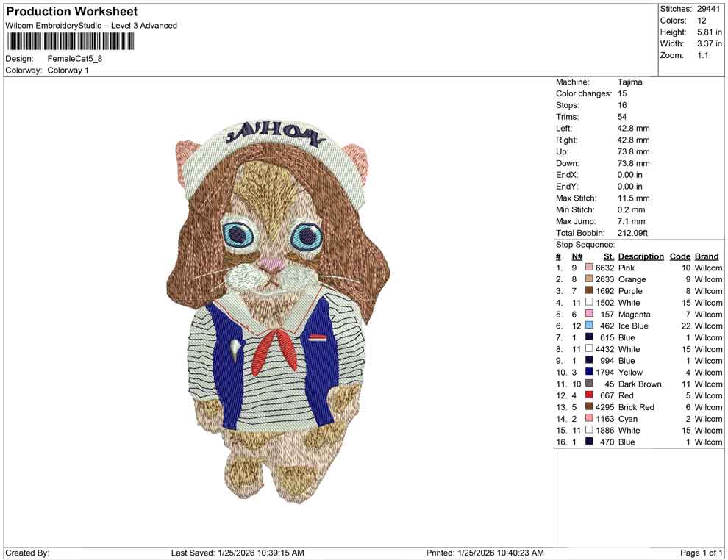This screenshot has height=560, width=728.
Task: Click the Brand column header
Action: point(707,256)
